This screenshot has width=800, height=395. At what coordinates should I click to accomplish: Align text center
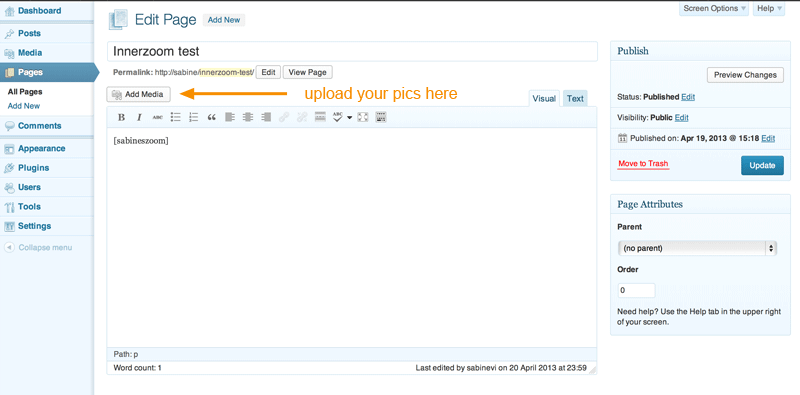pyautogui.click(x=248, y=117)
